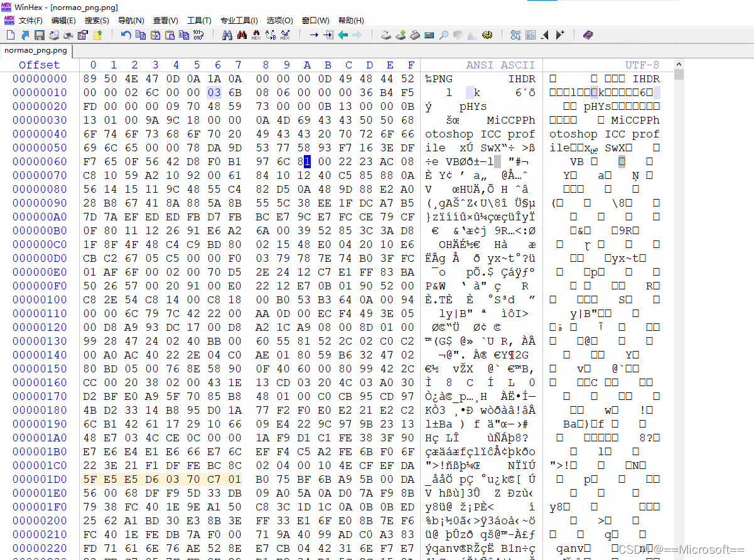
Task: Open the 搜索(S) menu
Action: pos(97,21)
